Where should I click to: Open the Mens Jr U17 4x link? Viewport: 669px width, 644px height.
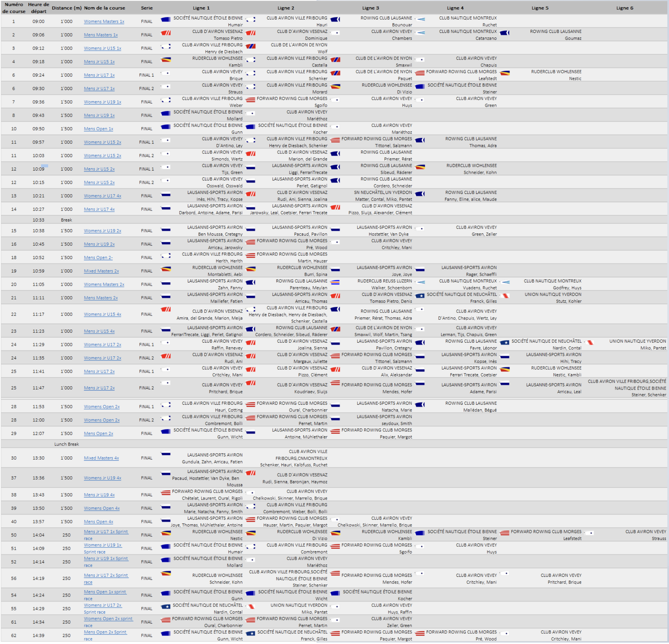coord(99,209)
